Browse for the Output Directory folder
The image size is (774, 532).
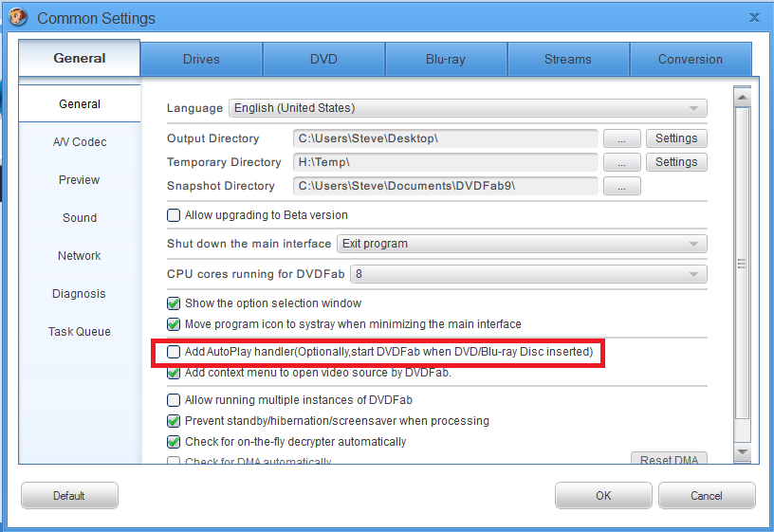pos(622,138)
